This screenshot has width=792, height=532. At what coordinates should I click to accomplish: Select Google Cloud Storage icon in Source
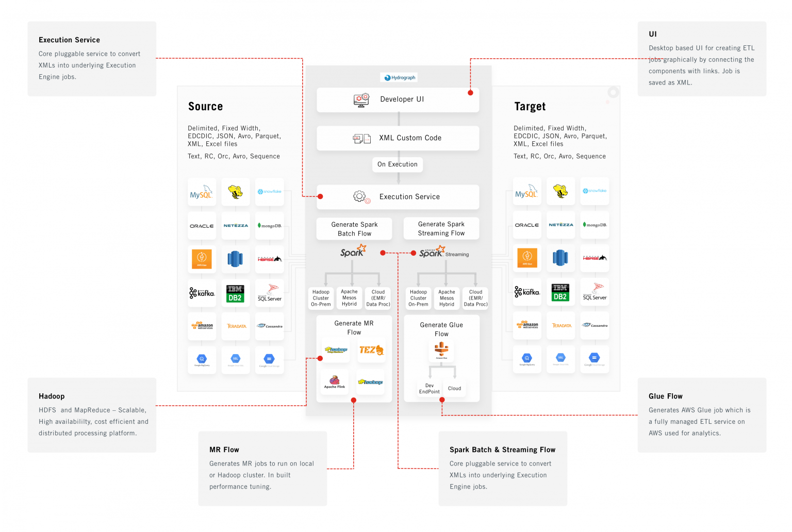[269, 360]
